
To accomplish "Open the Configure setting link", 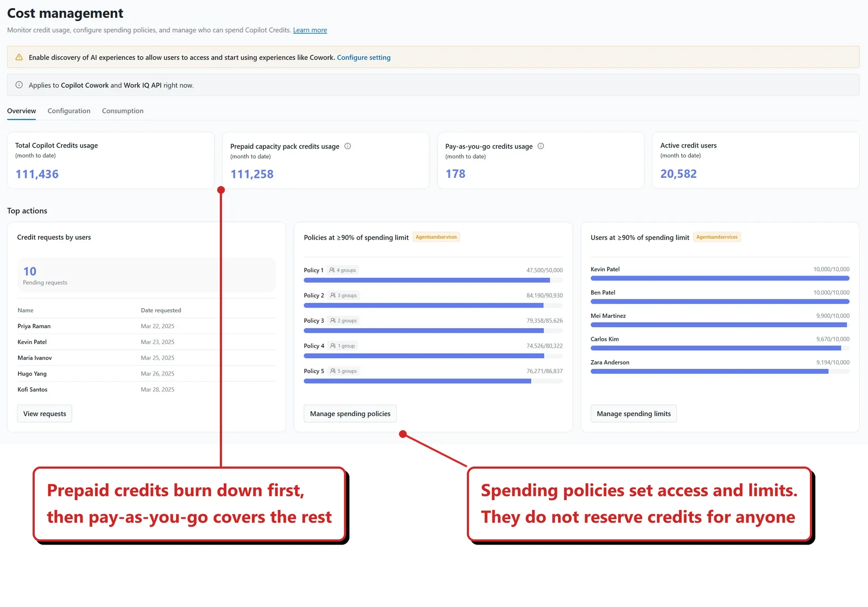I will pos(364,57).
